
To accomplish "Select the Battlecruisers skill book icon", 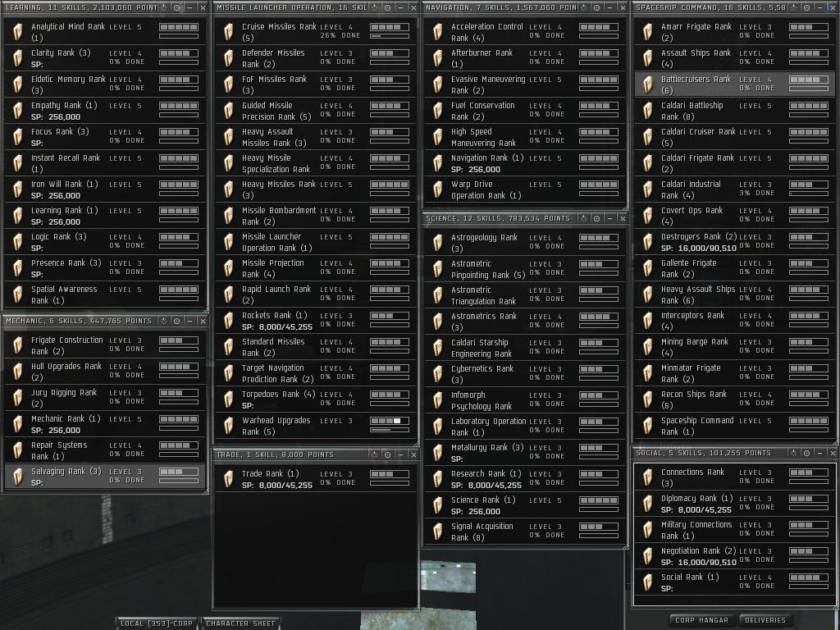I will coord(648,84).
